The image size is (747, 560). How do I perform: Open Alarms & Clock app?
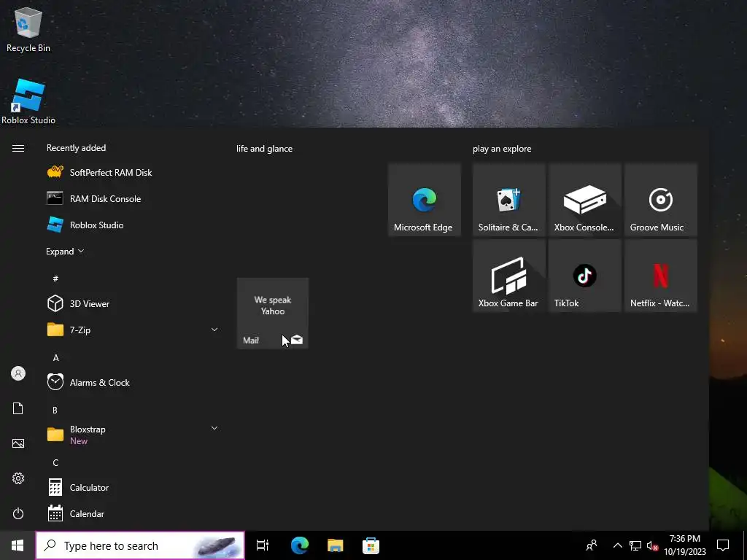coord(133,382)
